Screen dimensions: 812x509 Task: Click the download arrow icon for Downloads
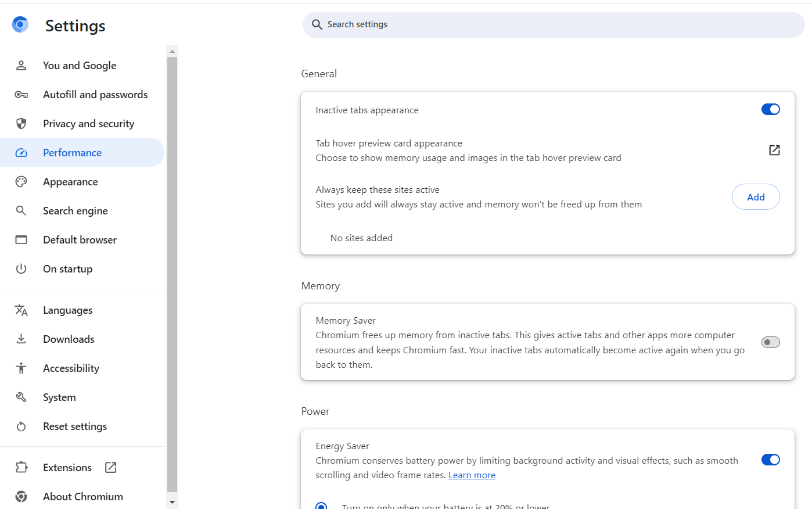point(21,339)
